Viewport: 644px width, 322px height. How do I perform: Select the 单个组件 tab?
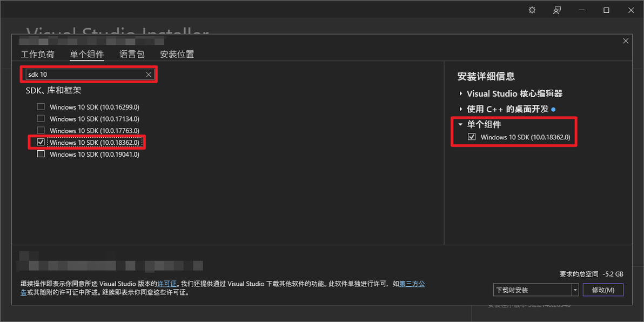pos(86,54)
